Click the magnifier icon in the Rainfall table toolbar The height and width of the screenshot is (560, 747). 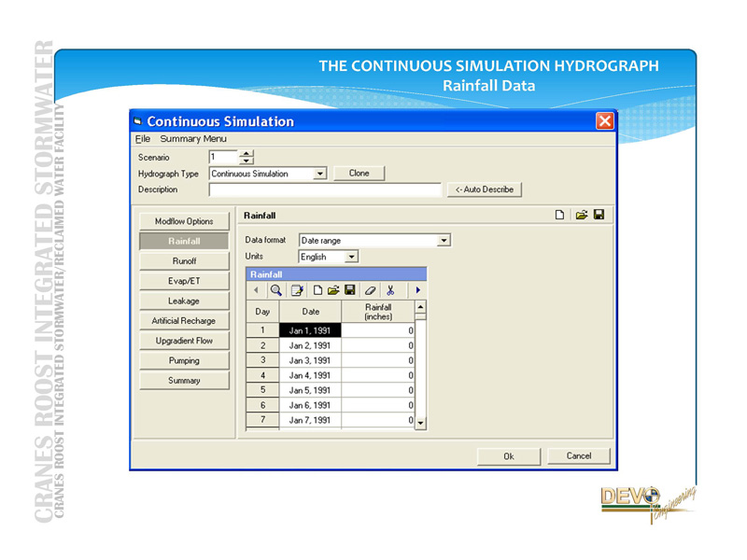[276, 290]
